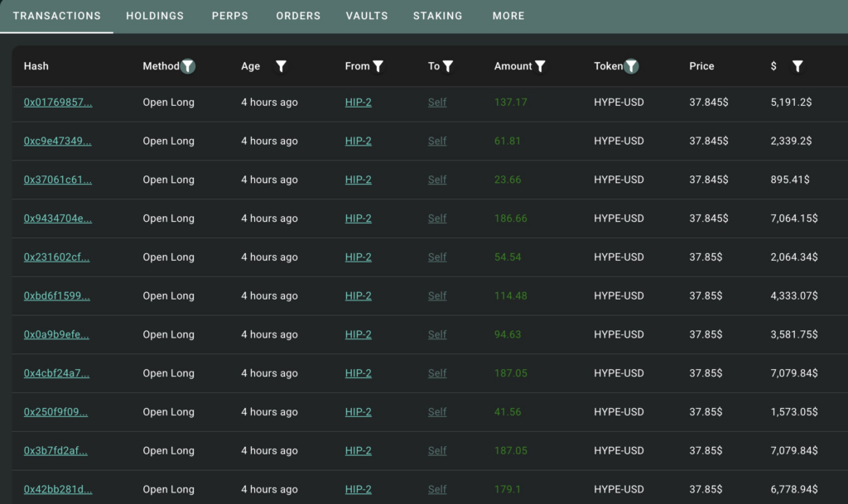The height and width of the screenshot is (504, 848).
Task: Switch to the STAKING tab
Action: (437, 15)
